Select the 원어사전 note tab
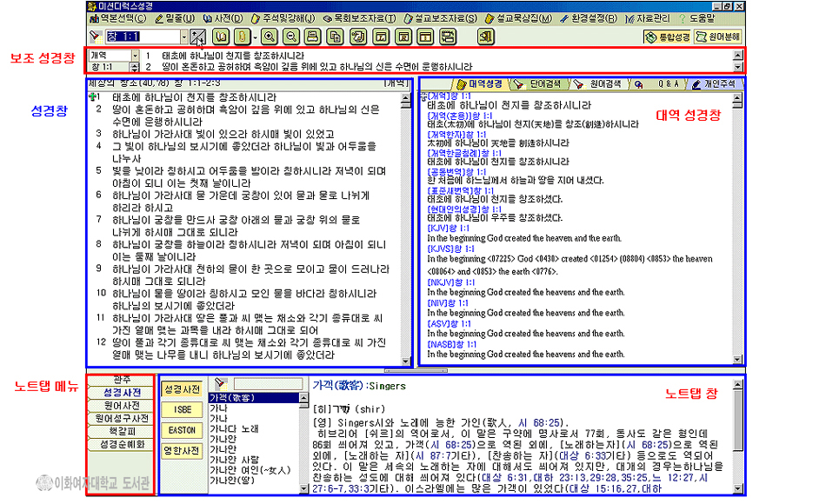826x504 pixels. (122, 406)
